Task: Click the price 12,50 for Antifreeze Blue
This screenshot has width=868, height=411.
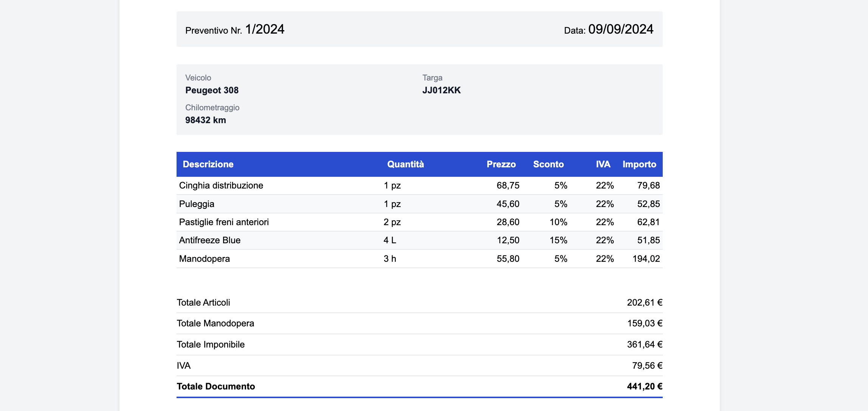Action: 508,240
